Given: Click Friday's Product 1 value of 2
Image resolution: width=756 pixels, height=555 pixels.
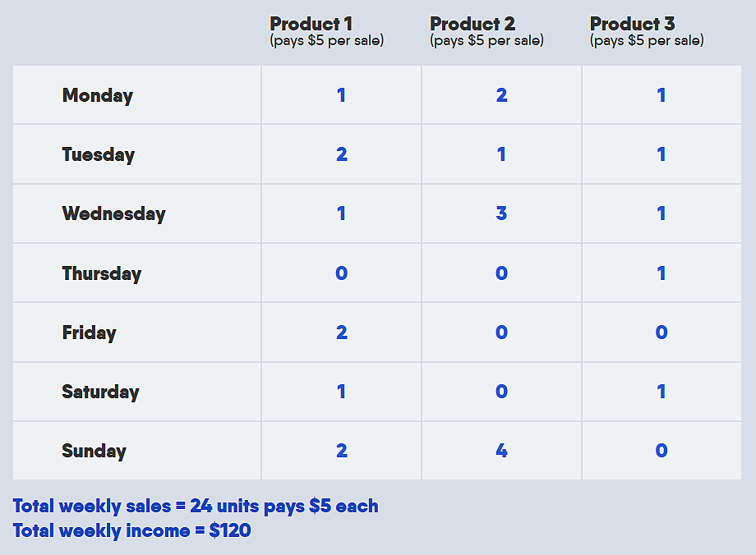Looking at the screenshot, I should pos(341,332).
